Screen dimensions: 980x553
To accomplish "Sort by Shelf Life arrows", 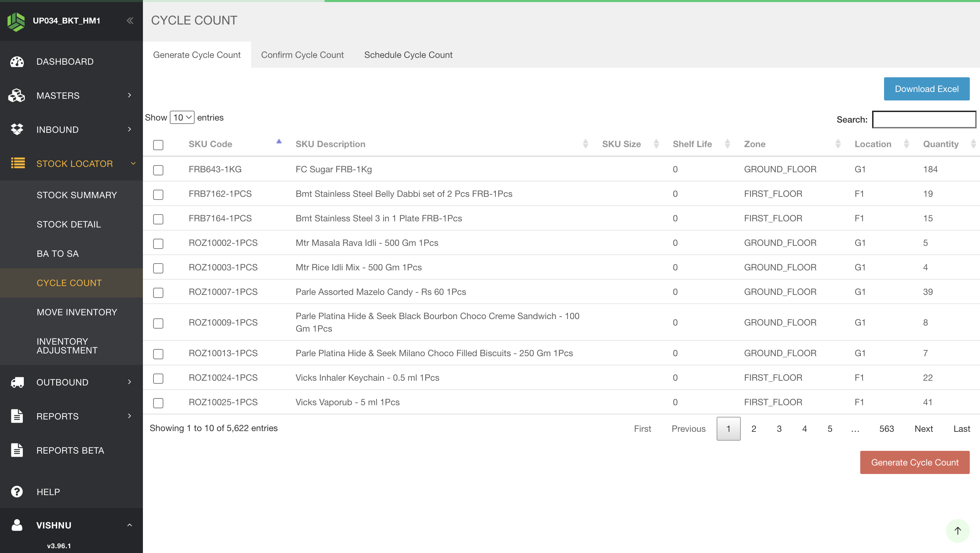I will pos(727,144).
